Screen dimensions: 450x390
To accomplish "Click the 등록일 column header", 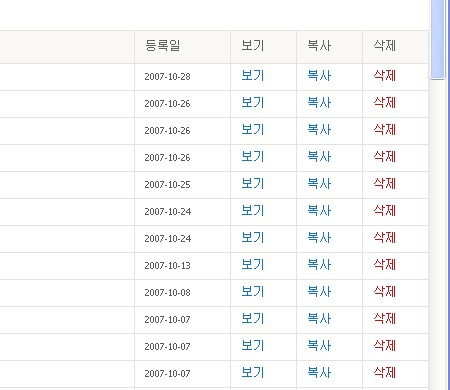I will [163, 46].
